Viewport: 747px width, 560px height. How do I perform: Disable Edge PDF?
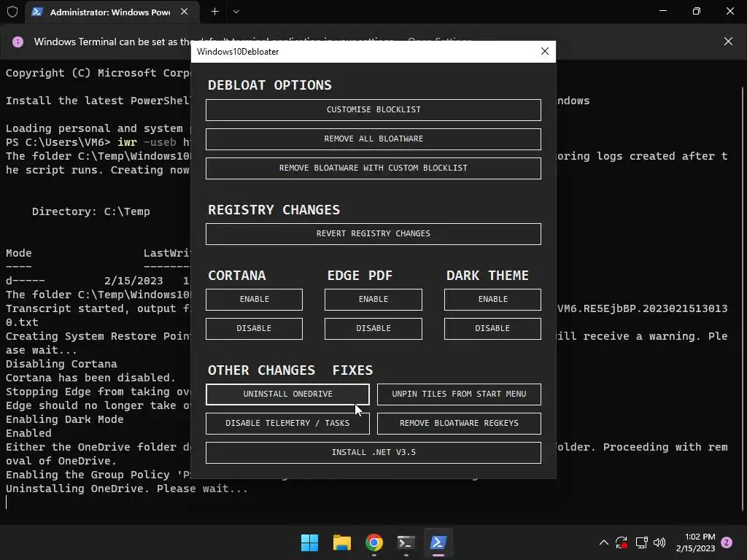click(373, 328)
